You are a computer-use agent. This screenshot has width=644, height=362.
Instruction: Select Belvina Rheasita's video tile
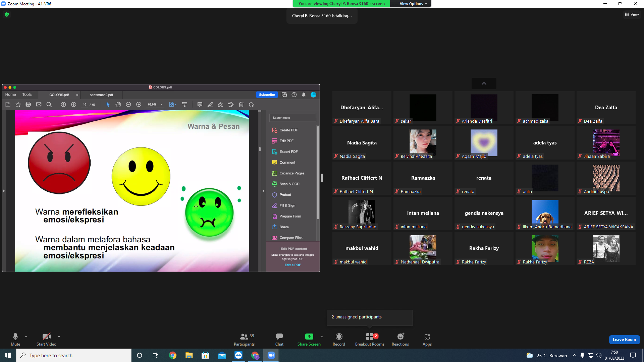423,143
